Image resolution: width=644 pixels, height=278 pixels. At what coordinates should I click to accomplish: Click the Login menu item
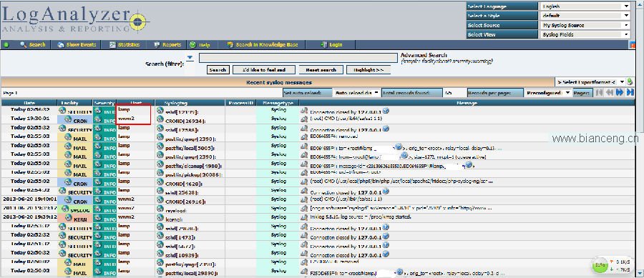point(331,45)
